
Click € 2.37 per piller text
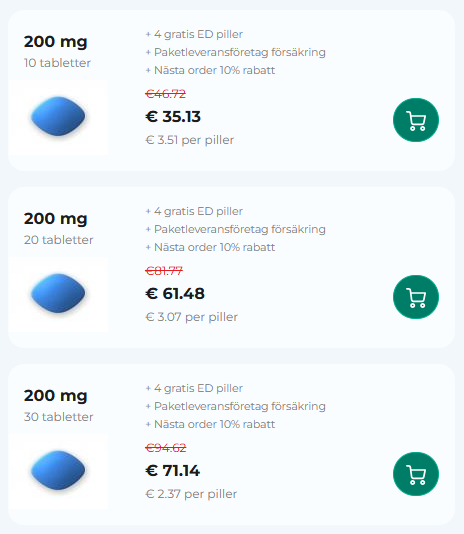point(191,494)
